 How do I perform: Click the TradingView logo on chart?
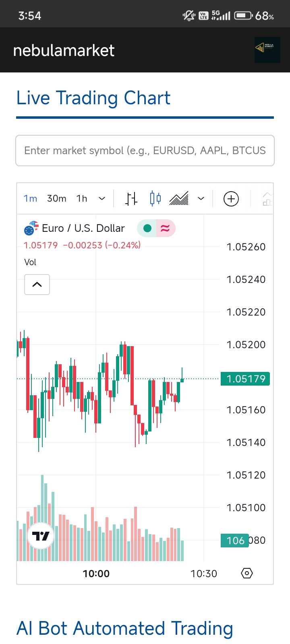(x=41, y=536)
